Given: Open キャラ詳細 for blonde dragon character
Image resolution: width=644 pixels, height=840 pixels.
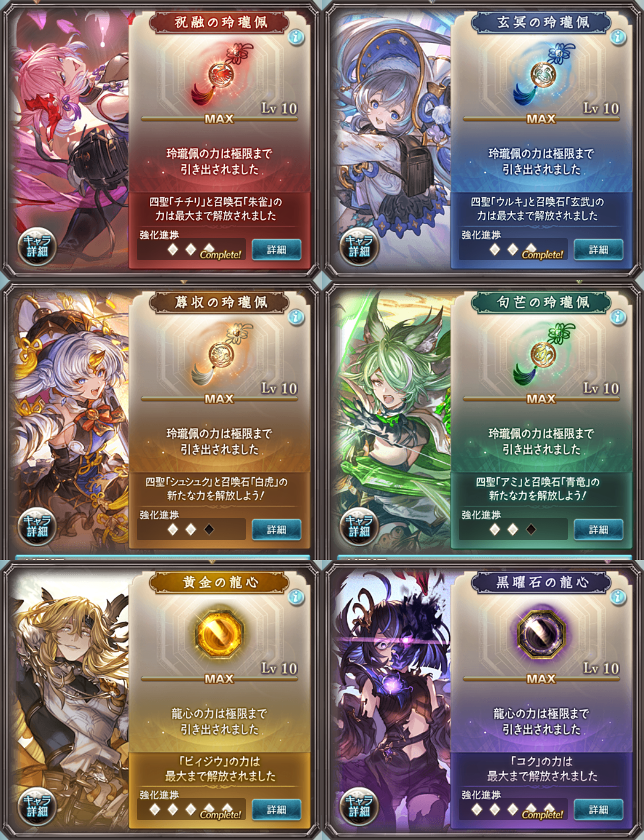Looking at the screenshot, I should coord(37,807).
